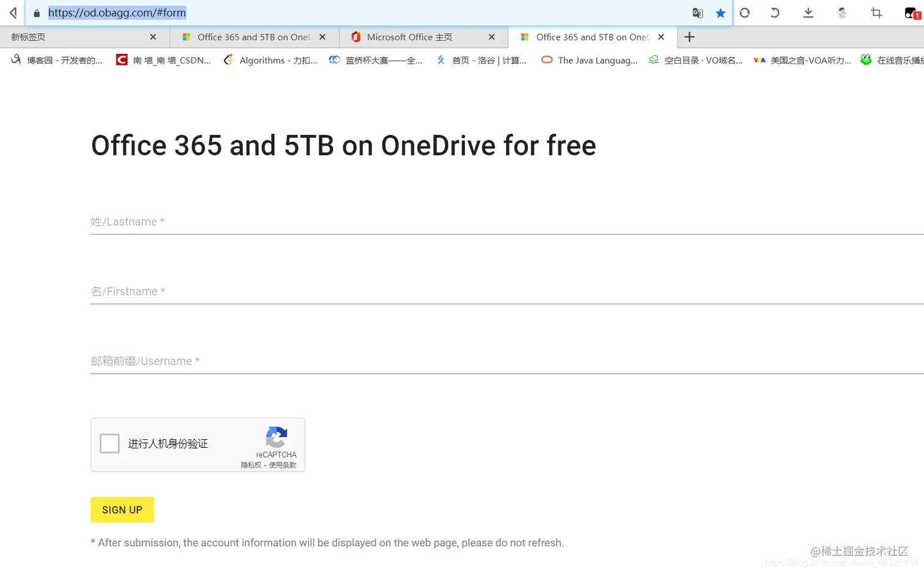Click the 姓/Lastname input field

pos(507,222)
